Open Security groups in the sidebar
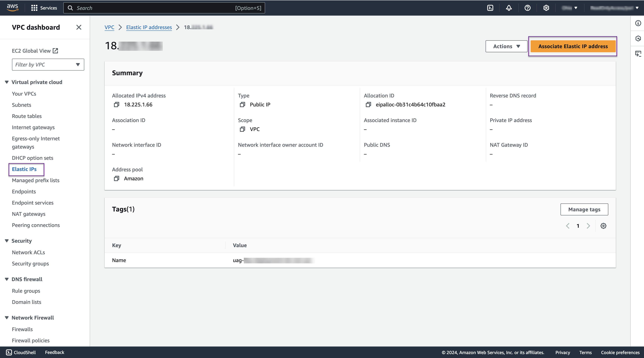The image size is (644, 358). 30,264
